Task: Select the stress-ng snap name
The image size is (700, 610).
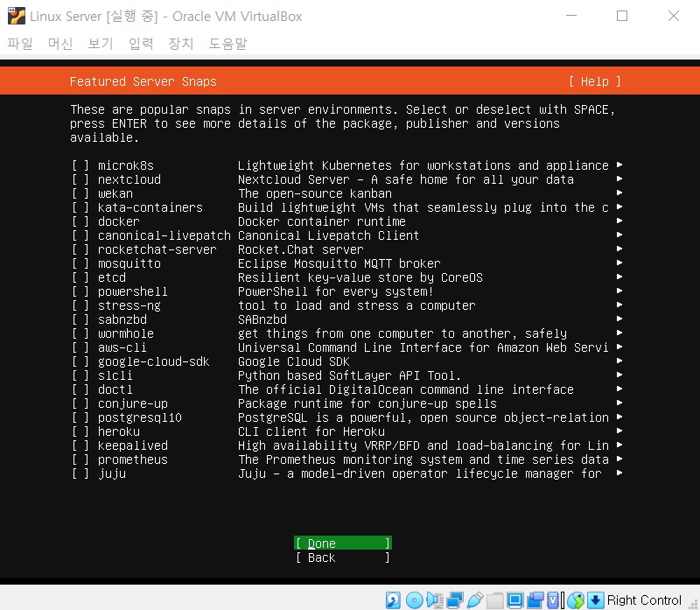Action: click(x=129, y=305)
